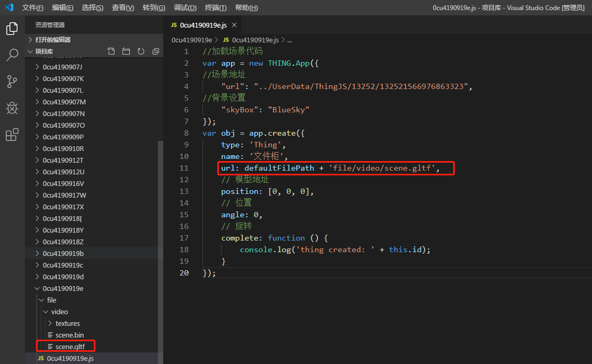Click the 0cu4190919e folder breadcrumb

coord(192,40)
